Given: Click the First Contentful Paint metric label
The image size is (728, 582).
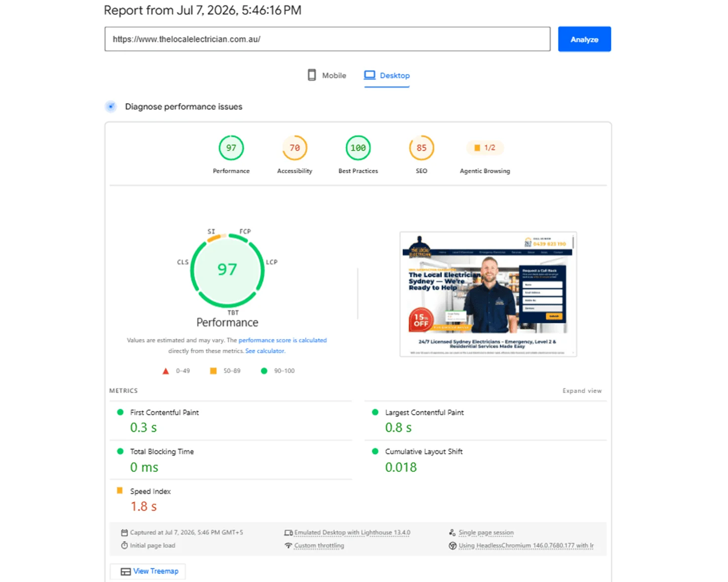Looking at the screenshot, I should point(164,412).
